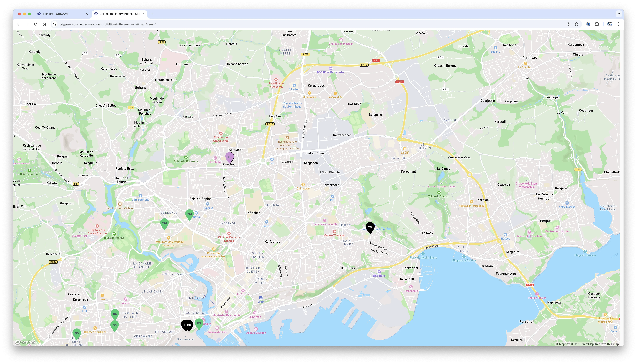Click the black YM marker near Le Bot
Viewport: 637px width, 364px height.
click(x=370, y=228)
